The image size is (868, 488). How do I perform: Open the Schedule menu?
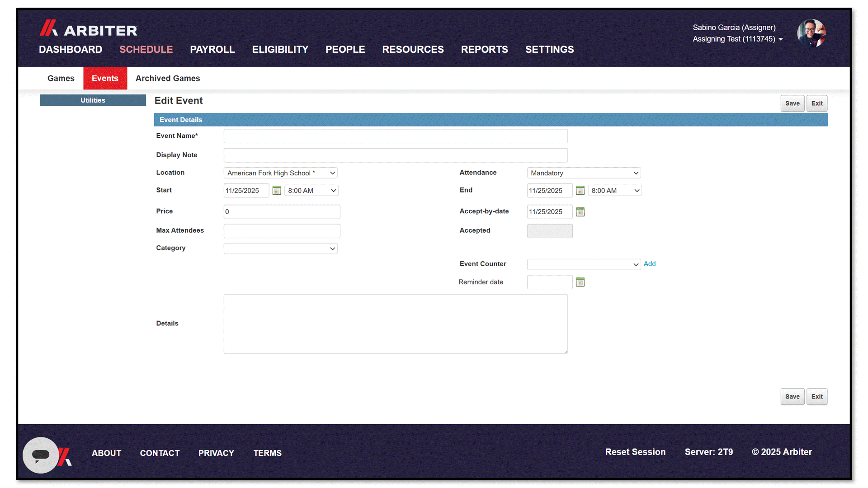point(146,49)
